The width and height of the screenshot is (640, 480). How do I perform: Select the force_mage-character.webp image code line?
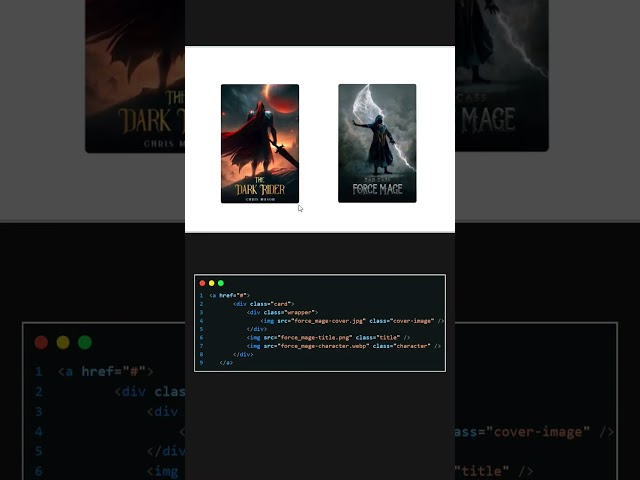(x=344, y=346)
